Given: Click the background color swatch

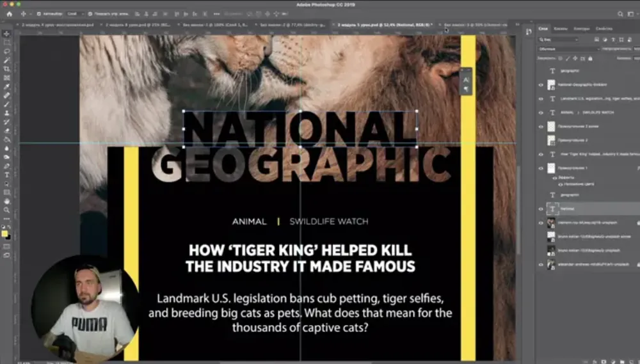Looking at the screenshot, I should point(8,237).
